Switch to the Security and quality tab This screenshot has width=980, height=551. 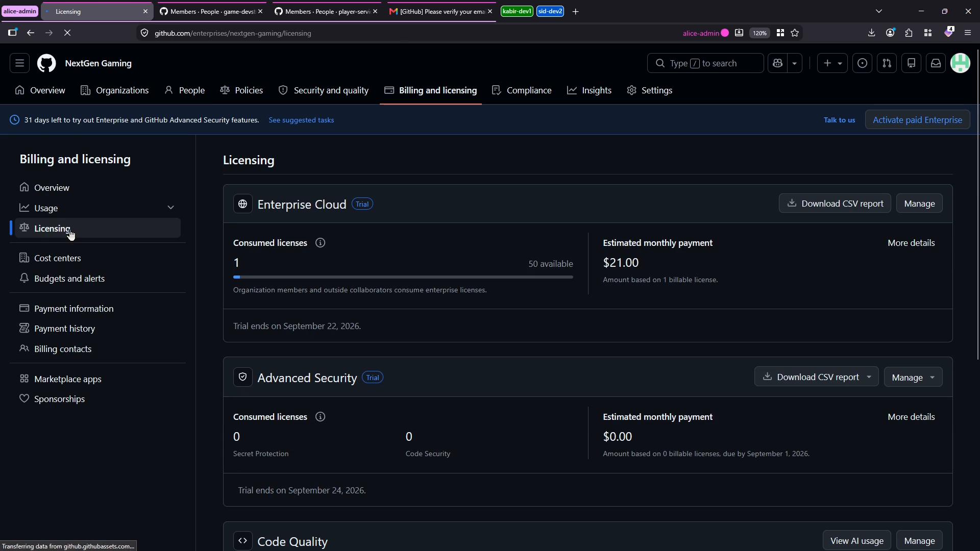(324, 90)
